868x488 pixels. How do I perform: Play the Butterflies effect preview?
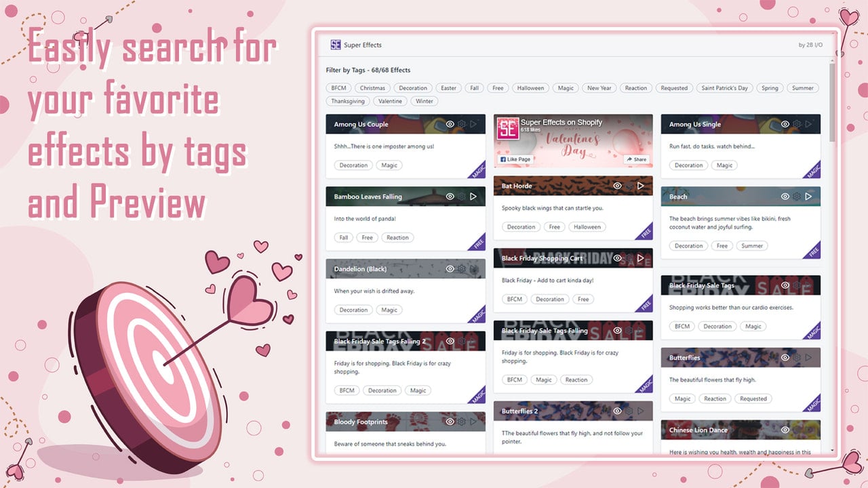coord(808,357)
